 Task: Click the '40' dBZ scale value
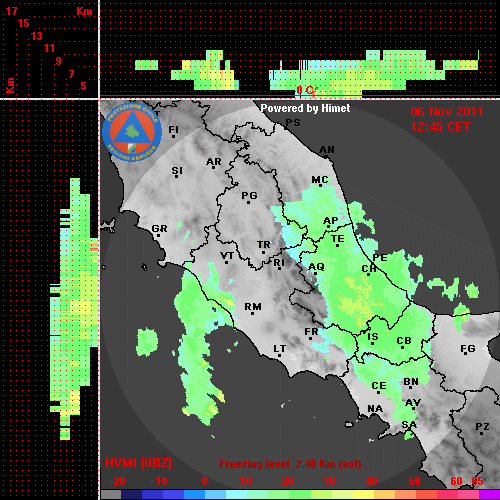pyautogui.click(x=371, y=481)
